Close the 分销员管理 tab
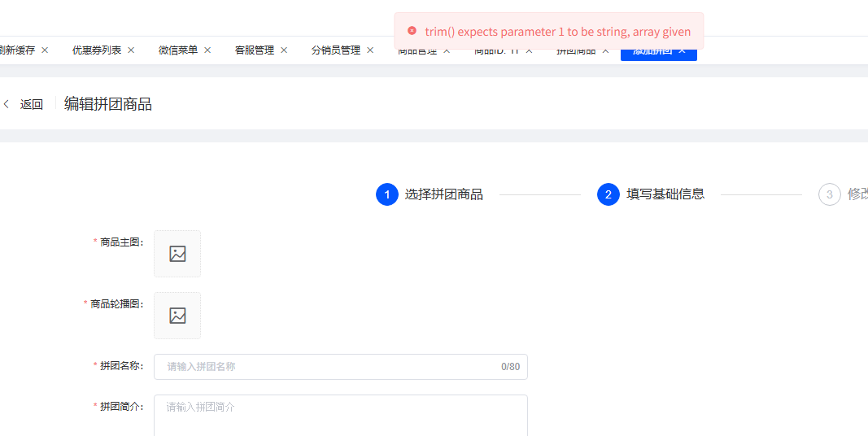 (x=370, y=50)
